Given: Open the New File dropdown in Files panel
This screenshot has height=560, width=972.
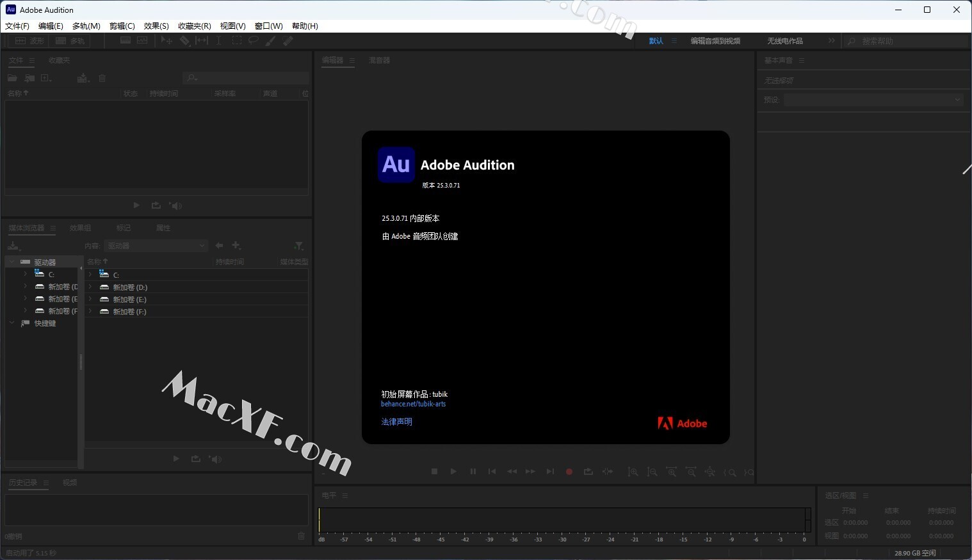Looking at the screenshot, I should click(46, 78).
